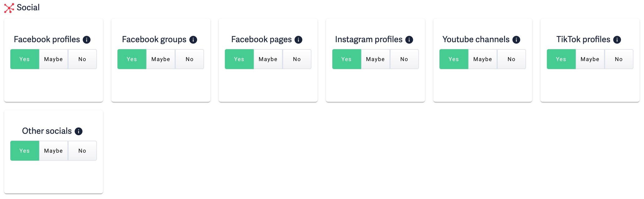The width and height of the screenshot is (644, 199).
Task: Click the TikTok profiles info icon
Action: click(617, 40)
